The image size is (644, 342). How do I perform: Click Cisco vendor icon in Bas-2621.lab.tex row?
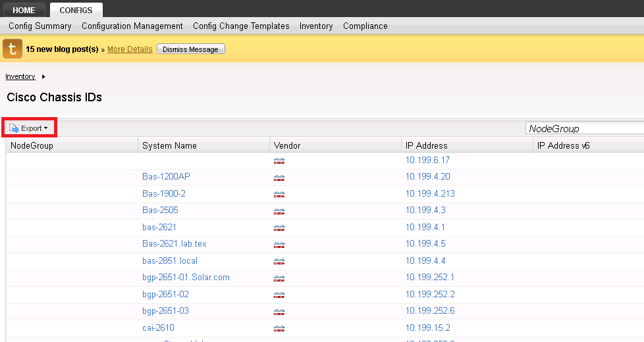(279, 245)
